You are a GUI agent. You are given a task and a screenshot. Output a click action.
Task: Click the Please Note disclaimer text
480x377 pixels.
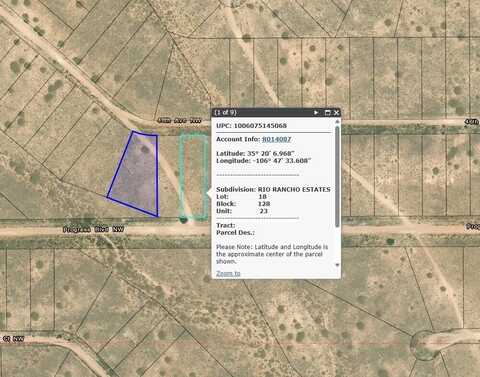[272, 254]
